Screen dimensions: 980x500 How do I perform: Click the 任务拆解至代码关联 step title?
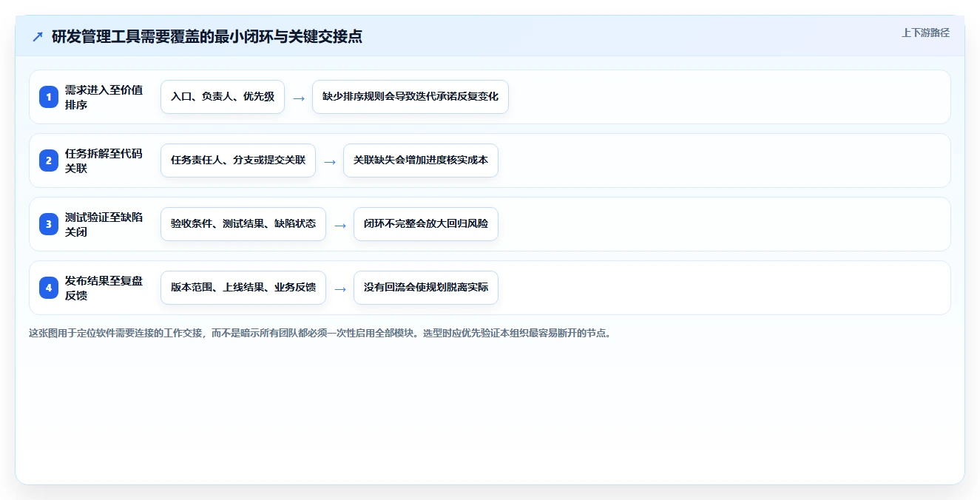104,161
